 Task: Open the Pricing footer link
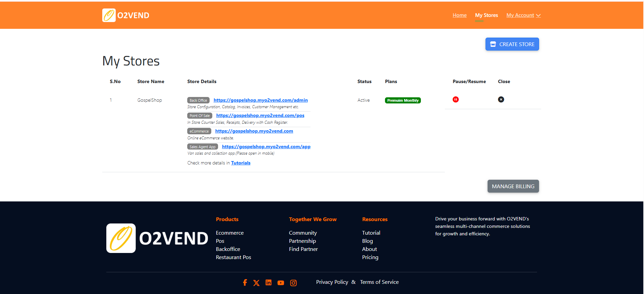(x=370, y=257)
